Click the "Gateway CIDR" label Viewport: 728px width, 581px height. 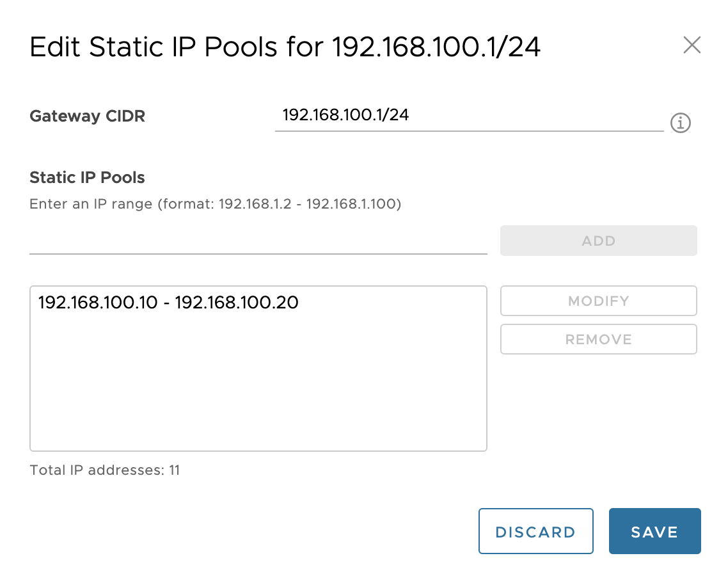(88, 116)
